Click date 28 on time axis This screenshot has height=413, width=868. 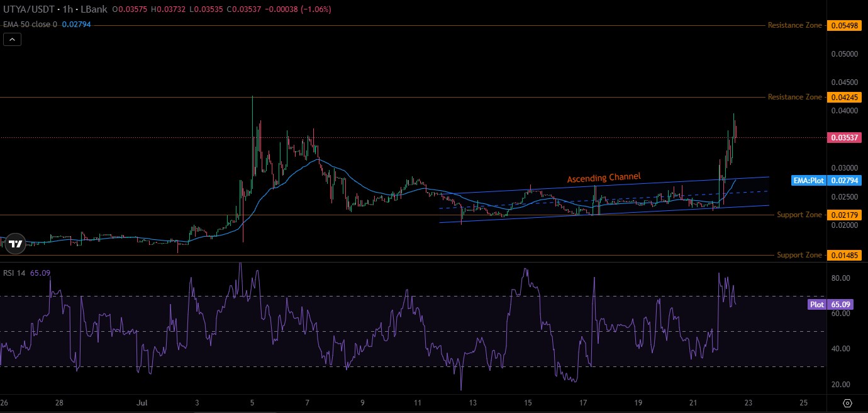(x=59, y=402)
